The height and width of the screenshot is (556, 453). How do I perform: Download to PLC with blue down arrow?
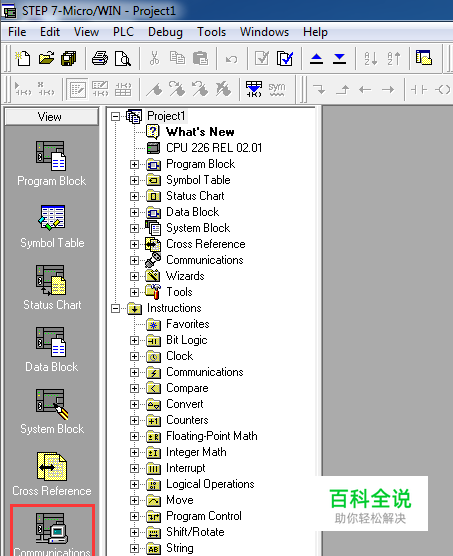(x=339, y=58)
